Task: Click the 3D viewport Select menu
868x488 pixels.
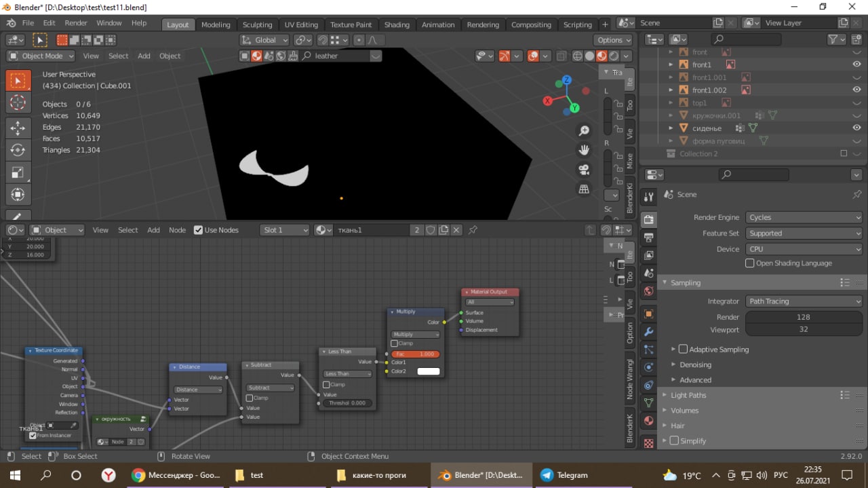Action: pyautogui.click(x=119, y=56)
